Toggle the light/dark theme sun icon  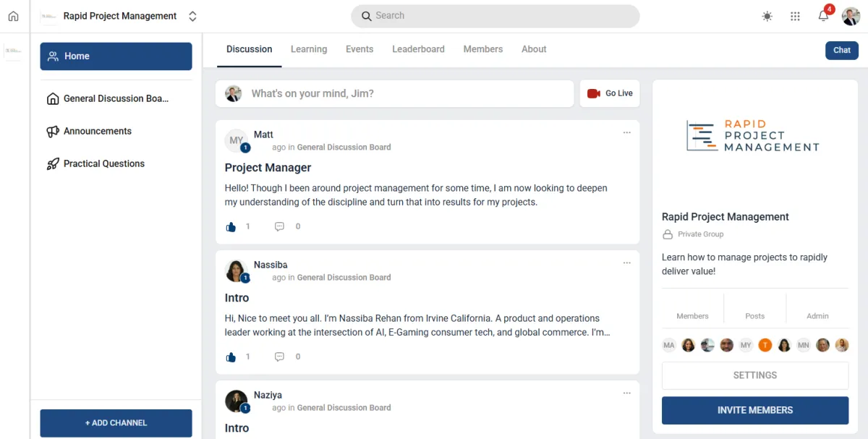767,16
